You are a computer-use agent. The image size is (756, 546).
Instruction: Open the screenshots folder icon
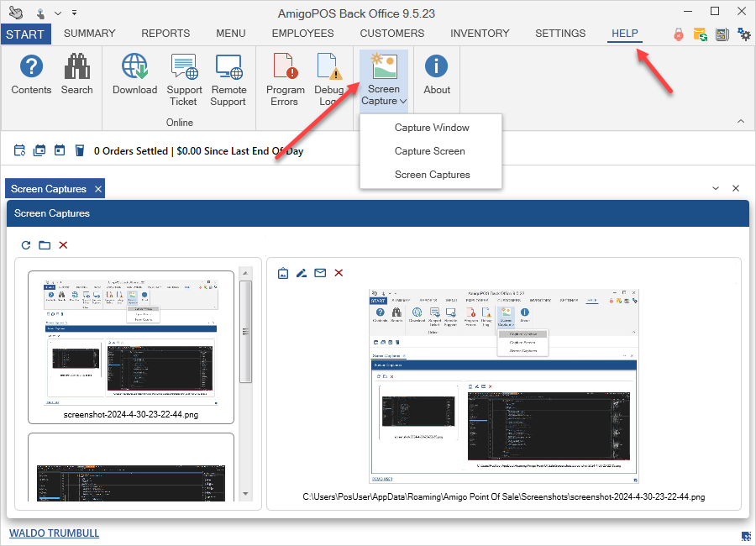[45, 245]
